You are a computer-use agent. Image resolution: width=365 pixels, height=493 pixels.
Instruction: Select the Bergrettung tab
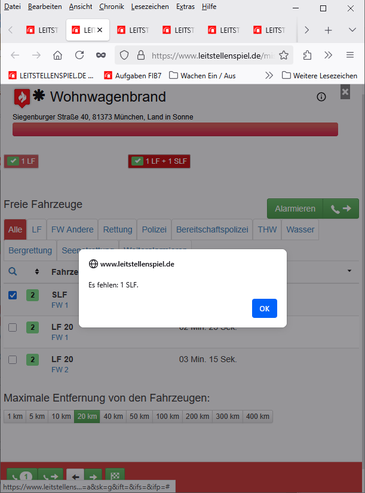[30, 250]
